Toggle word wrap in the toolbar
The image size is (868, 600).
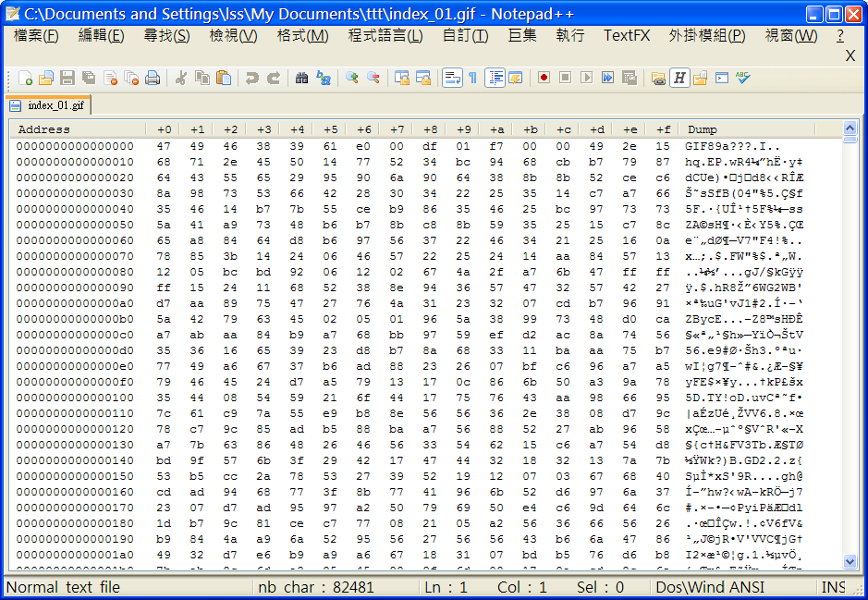[x=452, y=78]
